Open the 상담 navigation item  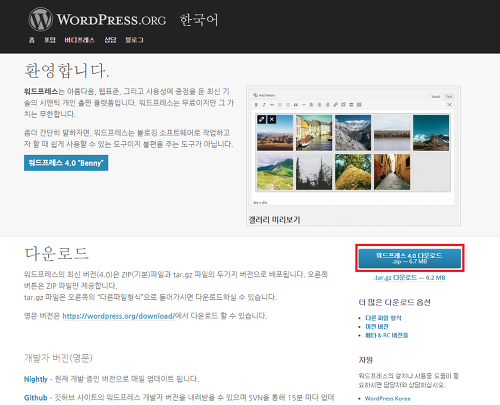(x=110, y=40)
